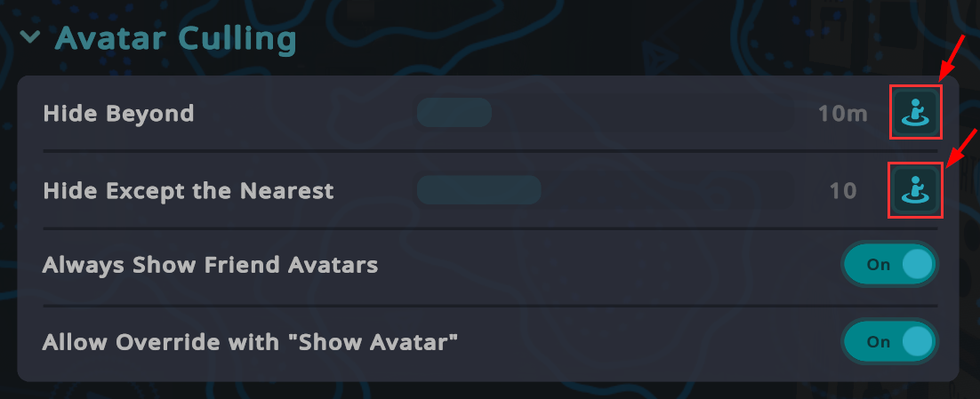The width and height of the screenshot is (980, 399).
Task: Click the knob of Always Show Friend Avatars switch
Action: coord(917,265)
